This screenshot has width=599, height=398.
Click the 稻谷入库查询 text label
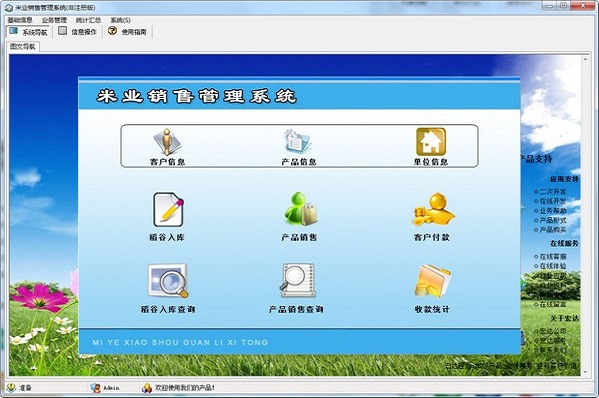[168, 309]
